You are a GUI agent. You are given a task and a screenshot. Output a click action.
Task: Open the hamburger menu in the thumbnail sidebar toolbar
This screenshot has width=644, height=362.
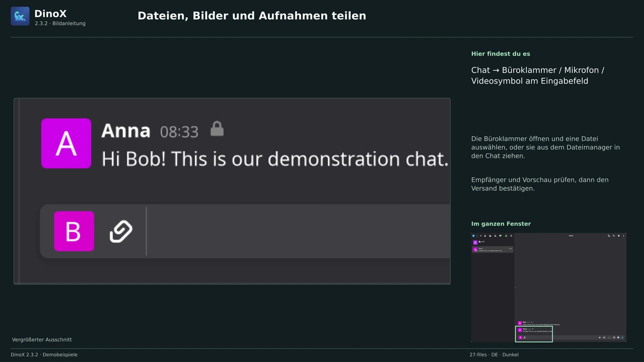511,236
